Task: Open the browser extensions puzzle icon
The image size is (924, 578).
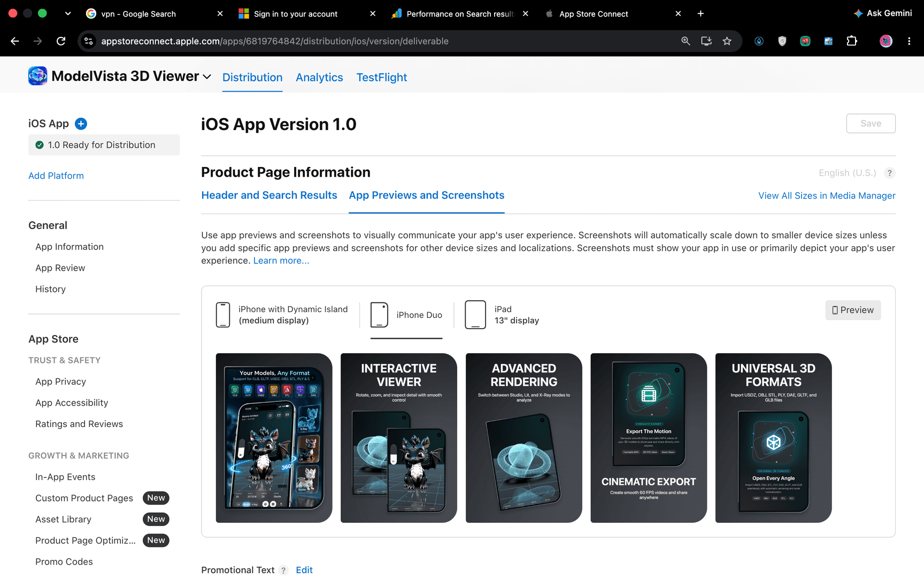Action: point(852,41)
